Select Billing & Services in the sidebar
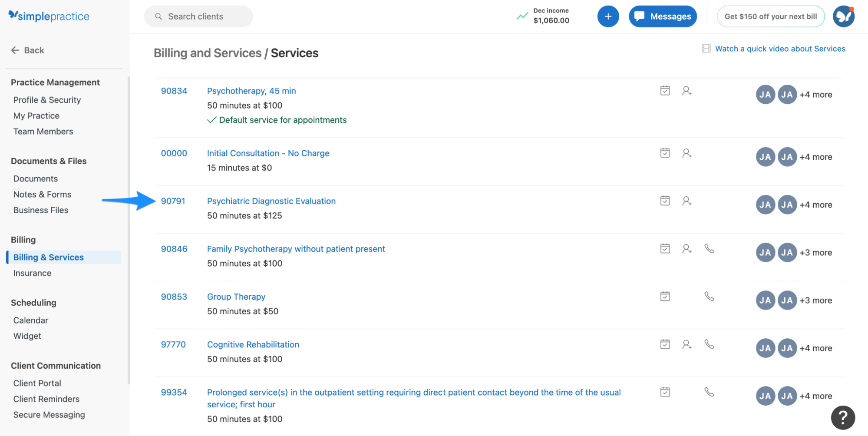The image size is (868, 436). (x=48, y=257)
